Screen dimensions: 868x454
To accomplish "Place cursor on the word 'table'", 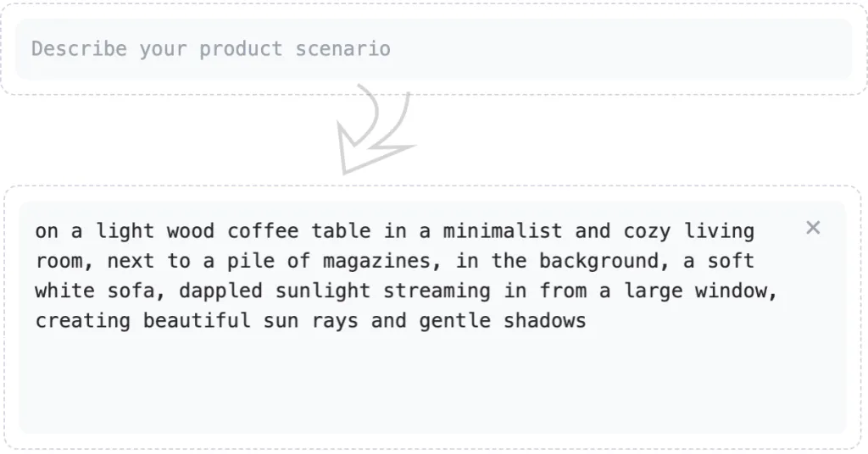I will coord(341,231).
